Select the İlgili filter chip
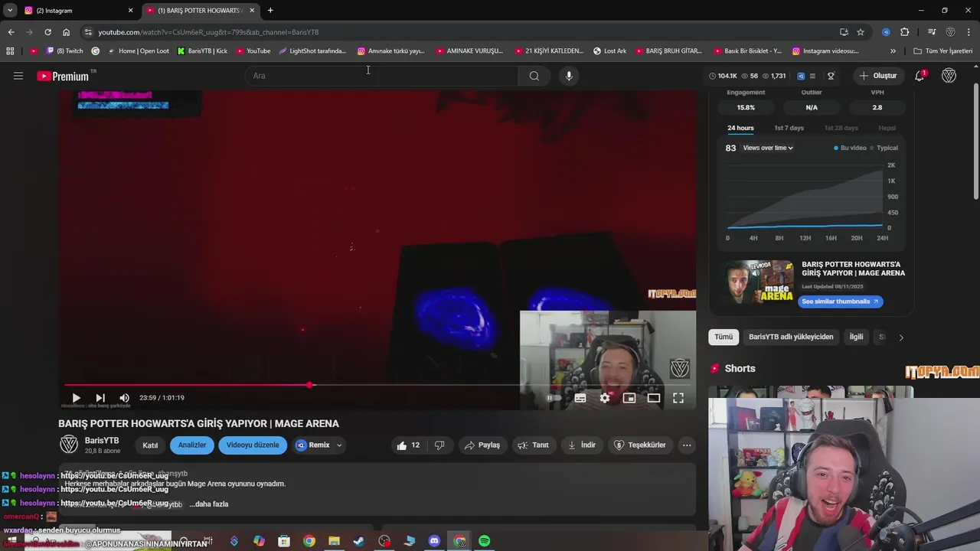 (856, 337)
